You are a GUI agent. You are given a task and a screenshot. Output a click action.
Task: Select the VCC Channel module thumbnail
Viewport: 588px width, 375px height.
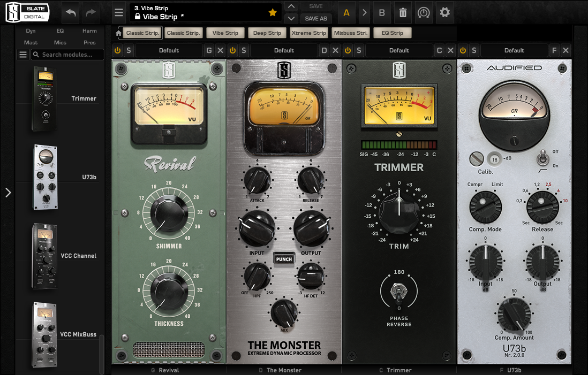click(x=45, y=256)
